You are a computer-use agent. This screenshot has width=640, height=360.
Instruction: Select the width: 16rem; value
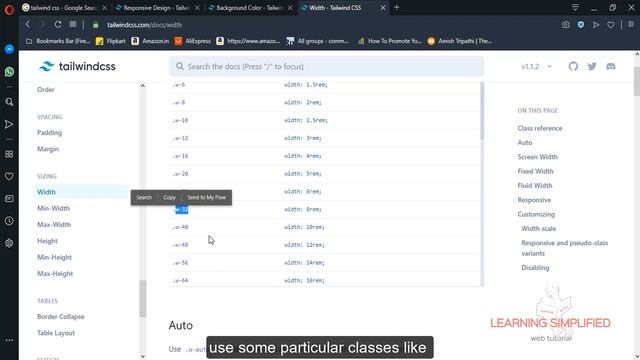pos(304,280)
